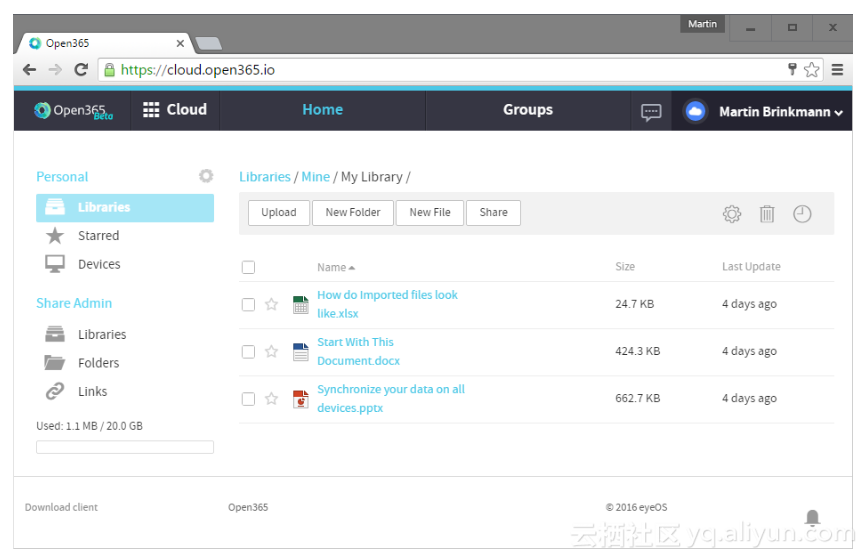Open Libraries under Share Admin

(x=102, y=335)
